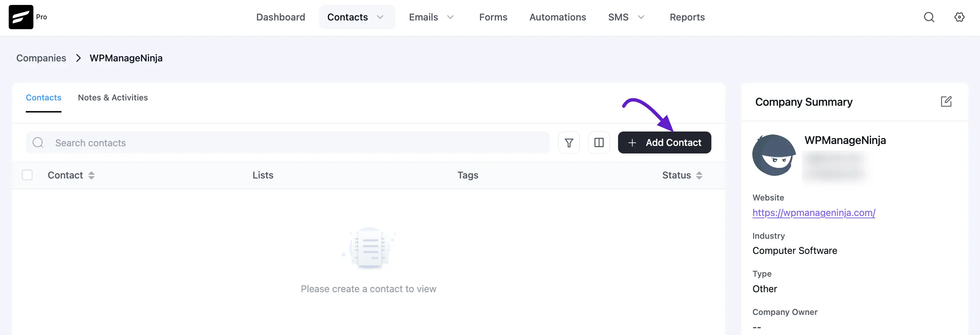Expand the SMS menu chevron
The image size is (980, 335).
click(641, 17)
